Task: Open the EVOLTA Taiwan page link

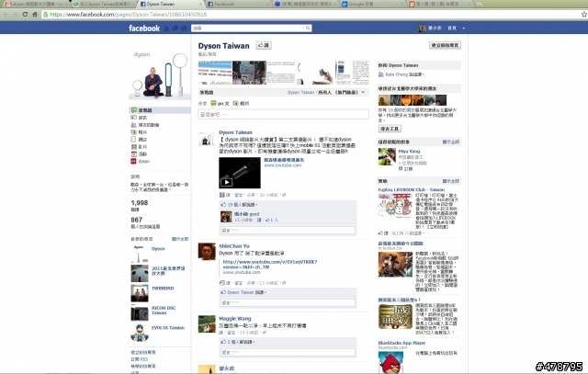Action: point(167,327)
